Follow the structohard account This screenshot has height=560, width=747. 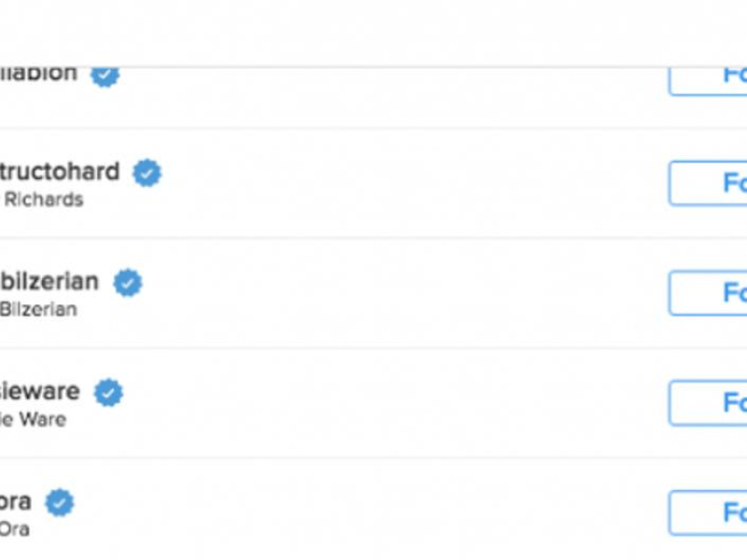708,183
